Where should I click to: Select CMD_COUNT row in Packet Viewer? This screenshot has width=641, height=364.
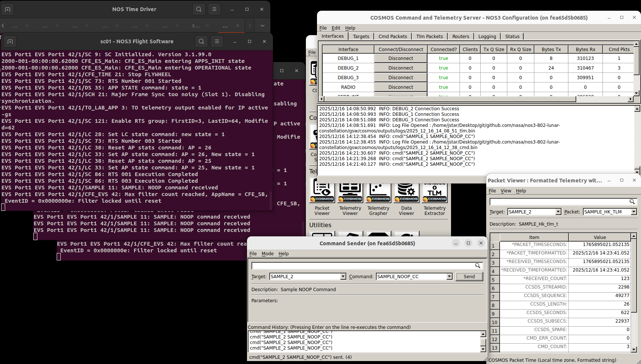click(560, 347)
